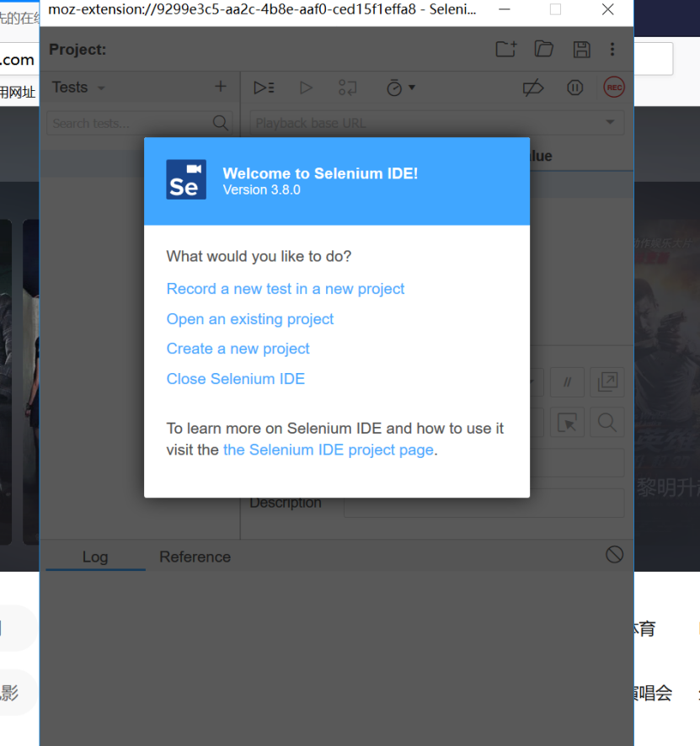Toggle pause on exceptions icon
Image resolution: width=700 pixels, height=746 pixels.
[x=574, y=88]
